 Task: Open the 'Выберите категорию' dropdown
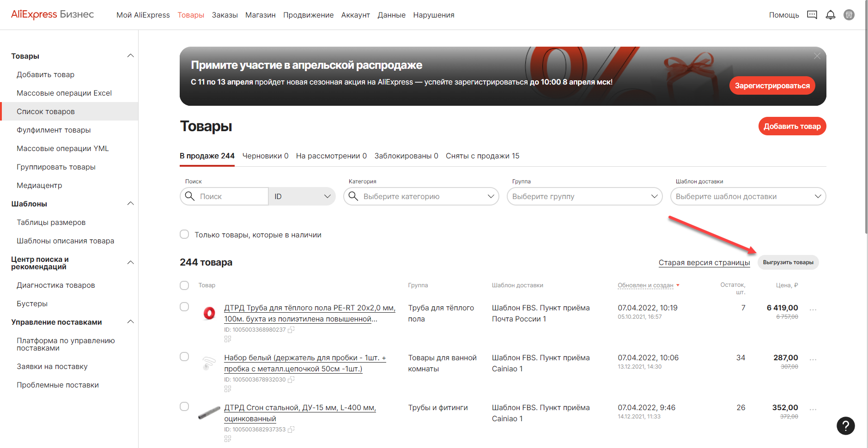421,196
